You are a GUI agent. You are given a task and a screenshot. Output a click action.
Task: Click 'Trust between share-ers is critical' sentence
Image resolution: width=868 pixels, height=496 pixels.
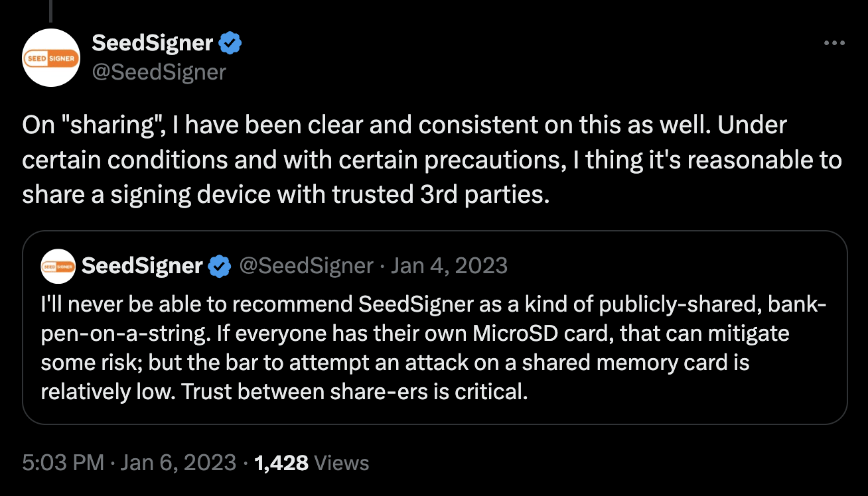click(354, 392)
